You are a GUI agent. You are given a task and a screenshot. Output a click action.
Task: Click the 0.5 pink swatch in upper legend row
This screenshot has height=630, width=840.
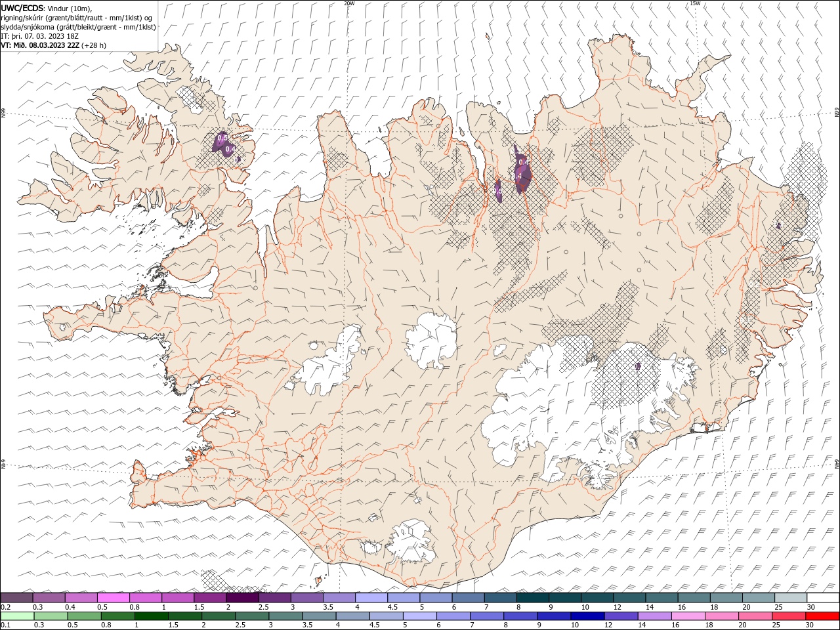pos(114,598)
